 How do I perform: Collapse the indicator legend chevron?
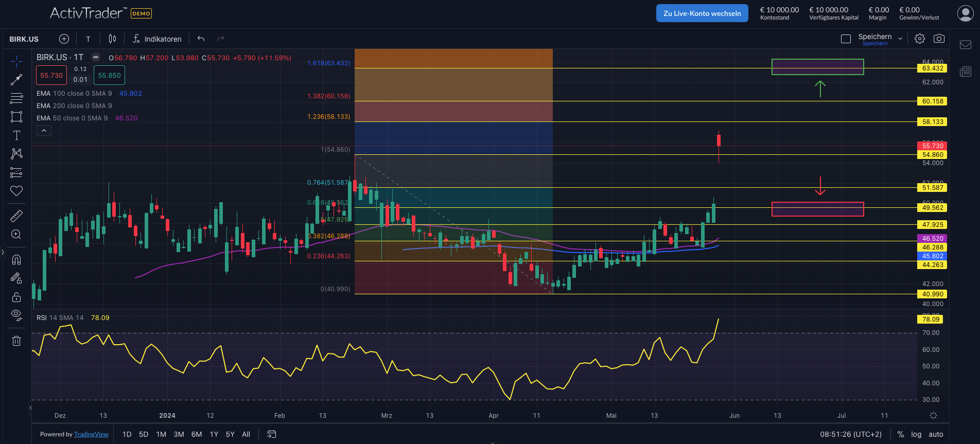click(44, 131)
